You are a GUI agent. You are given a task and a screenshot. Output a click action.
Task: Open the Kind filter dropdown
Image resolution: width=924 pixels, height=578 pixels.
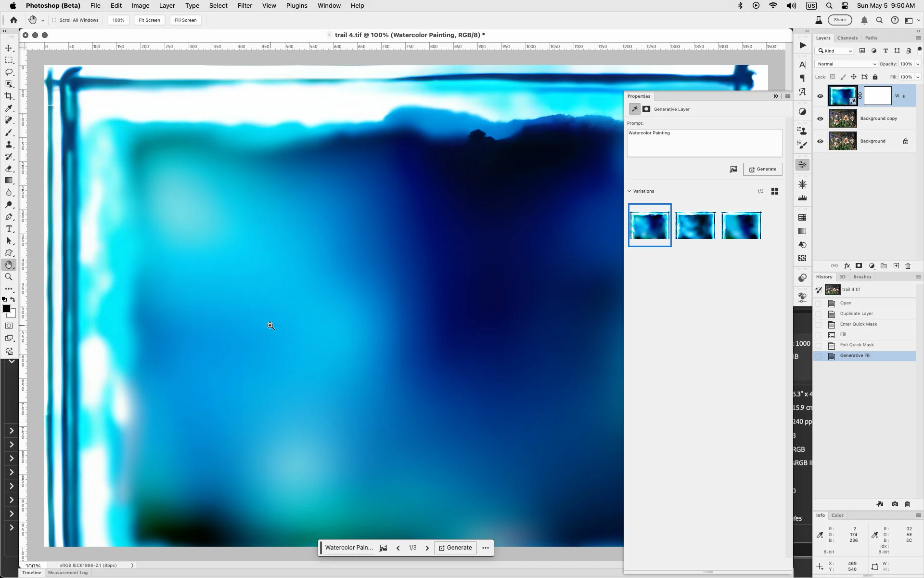click(x=835, y=51)
